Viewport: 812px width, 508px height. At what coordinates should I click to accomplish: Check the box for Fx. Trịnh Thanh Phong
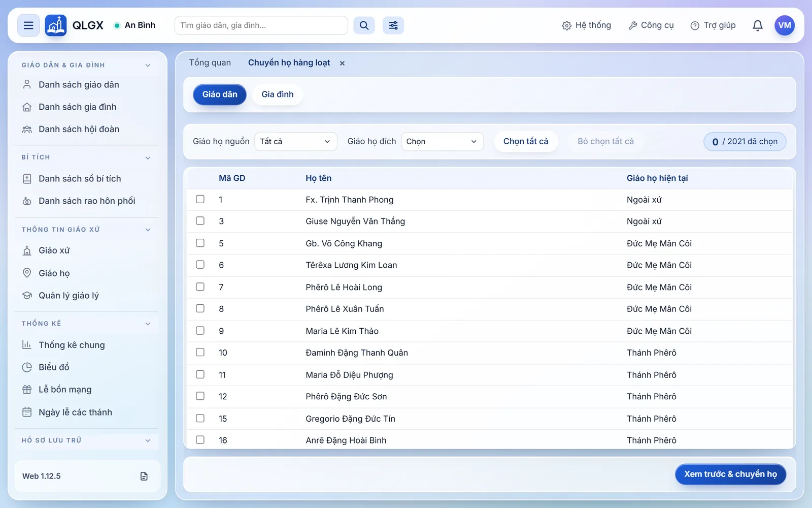(200, 199)
